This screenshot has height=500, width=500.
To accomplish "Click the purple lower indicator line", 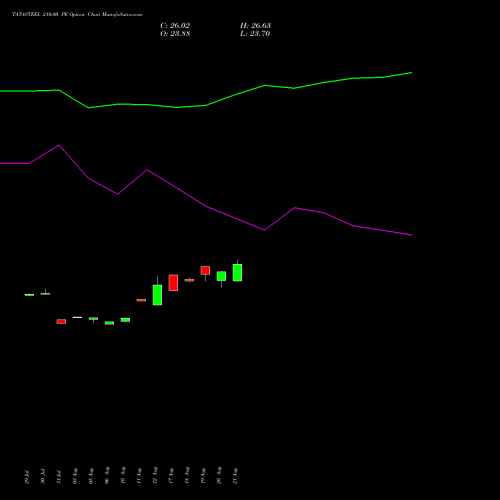I will [206, 206].
